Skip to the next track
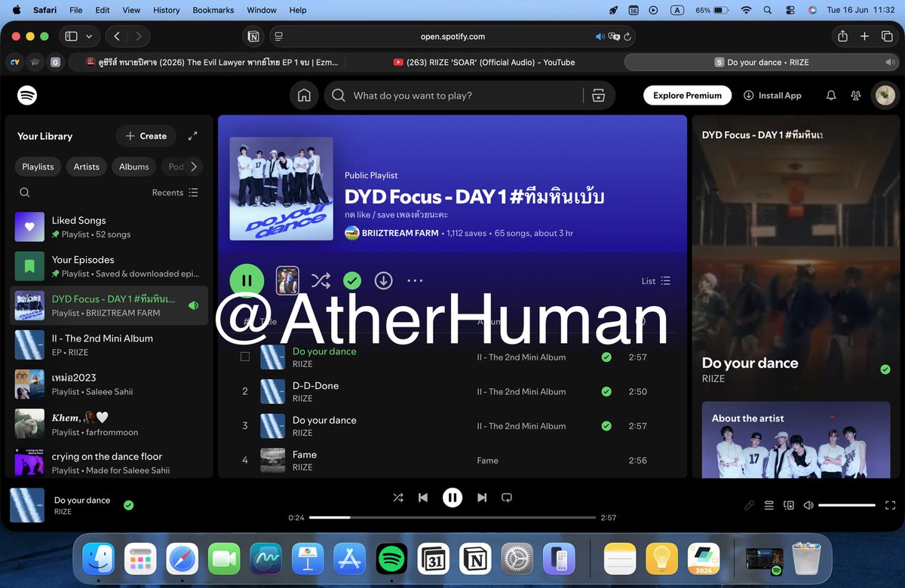Image resolution: width=905 pixels, height=588 pixels. coord(481,498)
